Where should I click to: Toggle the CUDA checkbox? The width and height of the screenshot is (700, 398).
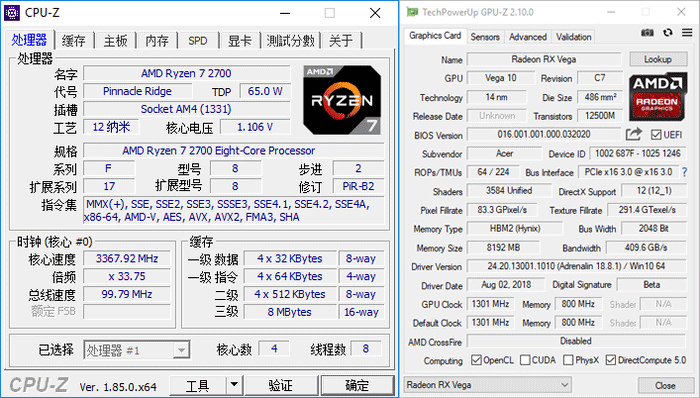(525, 360)
